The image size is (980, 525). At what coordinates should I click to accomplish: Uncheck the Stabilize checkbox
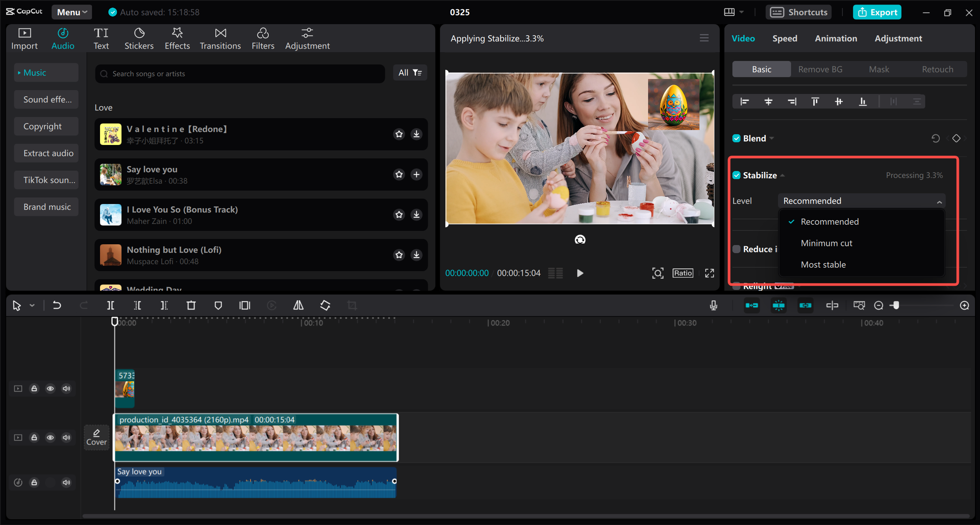[x=737, y=175]
